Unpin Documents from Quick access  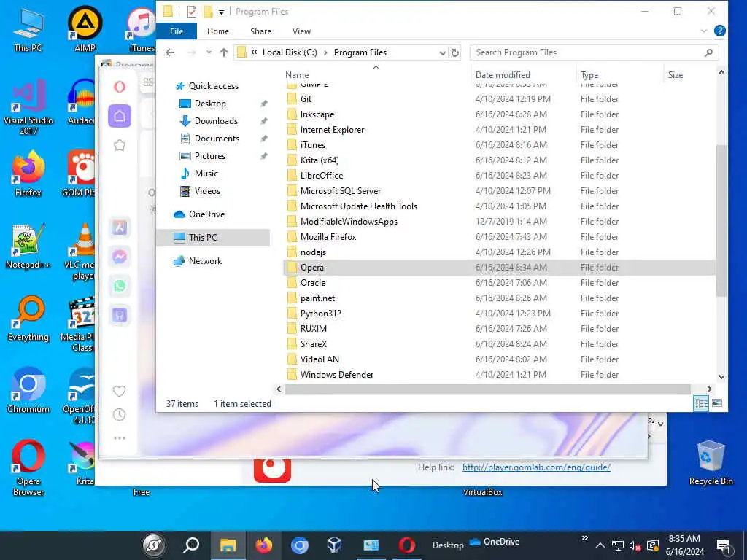click(x=263, y=139)
